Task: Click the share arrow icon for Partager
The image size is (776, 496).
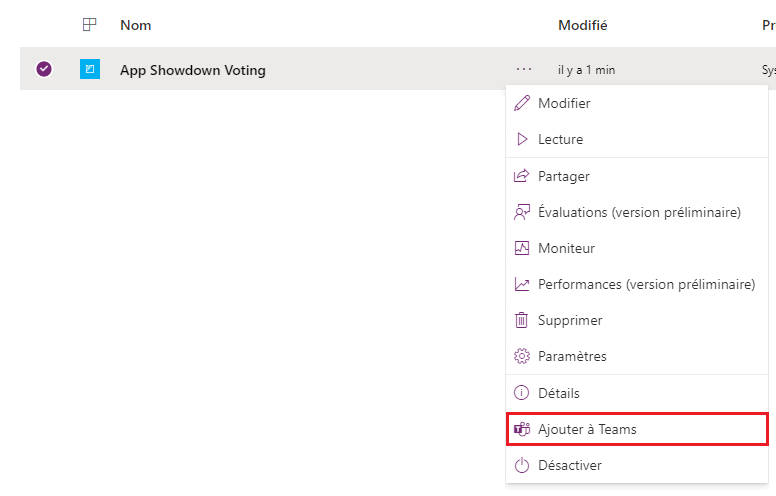Action: coord(521,176)
